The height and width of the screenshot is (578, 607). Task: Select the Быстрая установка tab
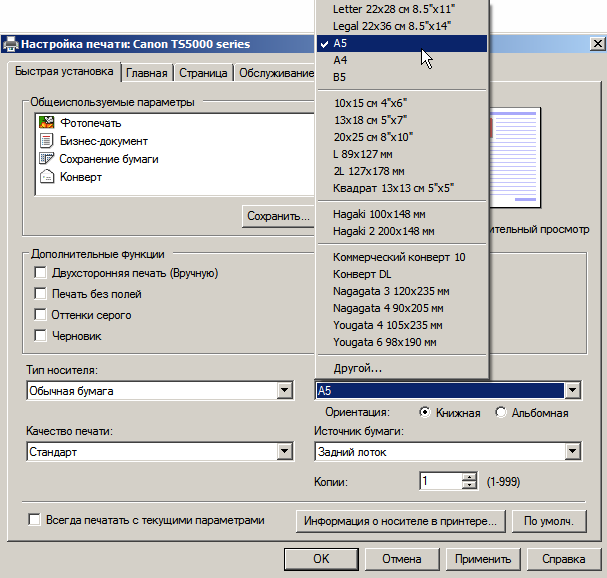point(64,72)
